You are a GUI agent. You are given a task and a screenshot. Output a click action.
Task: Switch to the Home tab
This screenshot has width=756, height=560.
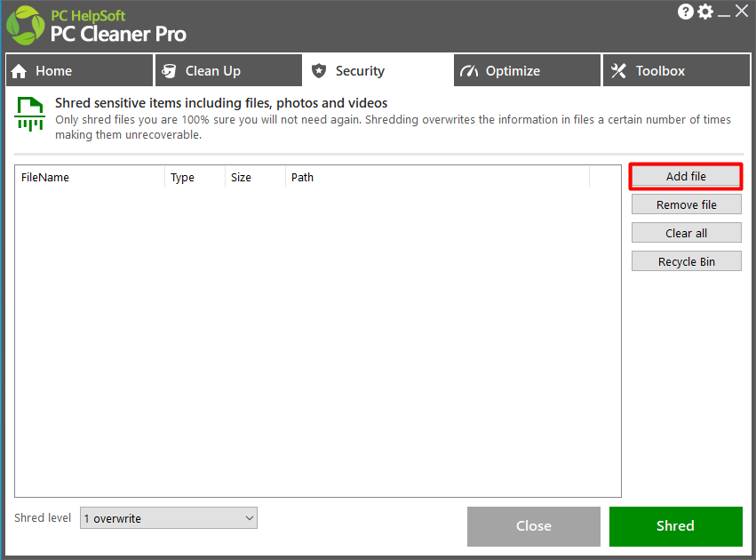(80, 70)
